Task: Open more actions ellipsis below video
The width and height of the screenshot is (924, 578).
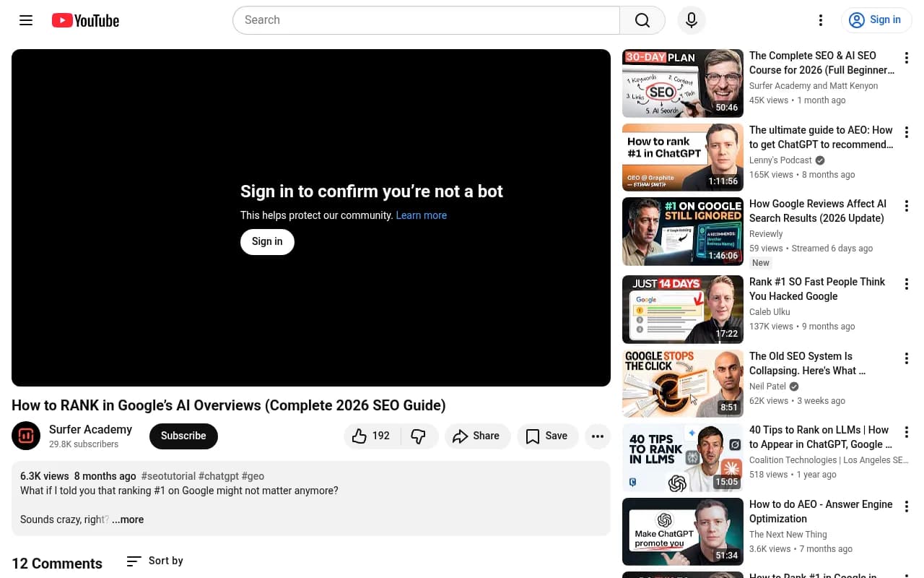Action: (598, 436)
